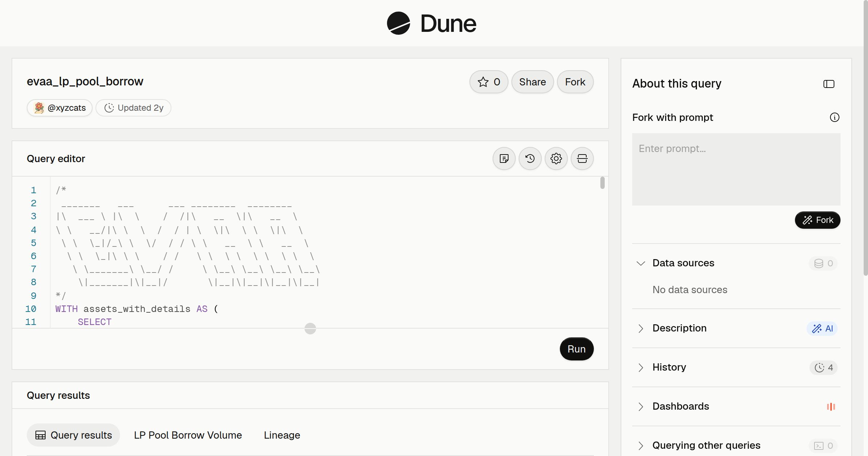The height and width of the screenshot is (456, 868).
Task: Open query version history icon in editor
Action: 530,159
